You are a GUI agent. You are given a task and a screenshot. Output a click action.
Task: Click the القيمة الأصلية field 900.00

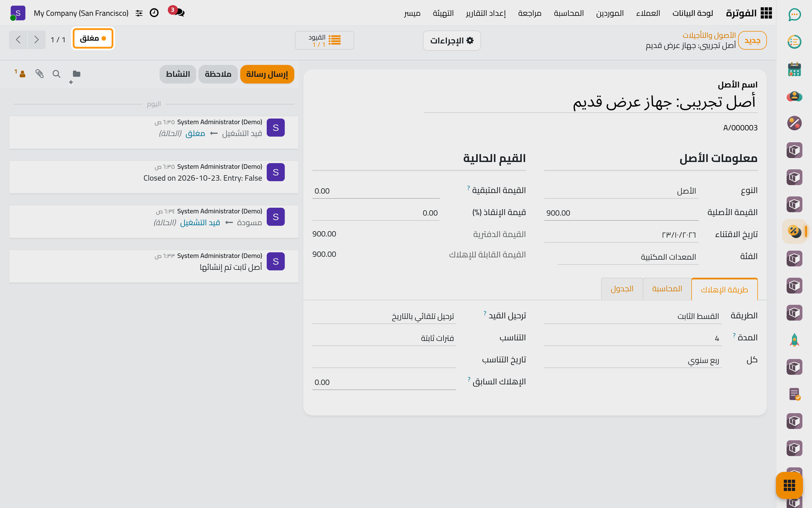pyautogui.click(x=621, y=213)
